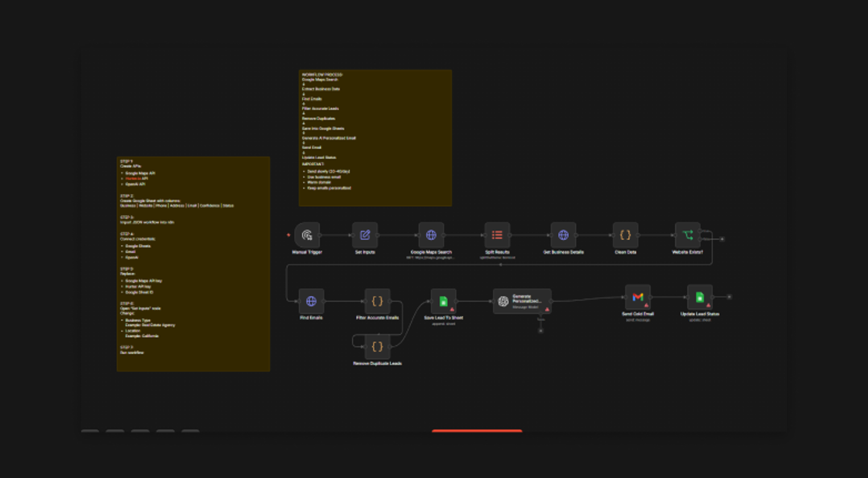Viewport: 868px width, 478px height.
Task: Select the Send Cold Email Gmail node
Action: (638, 297)
